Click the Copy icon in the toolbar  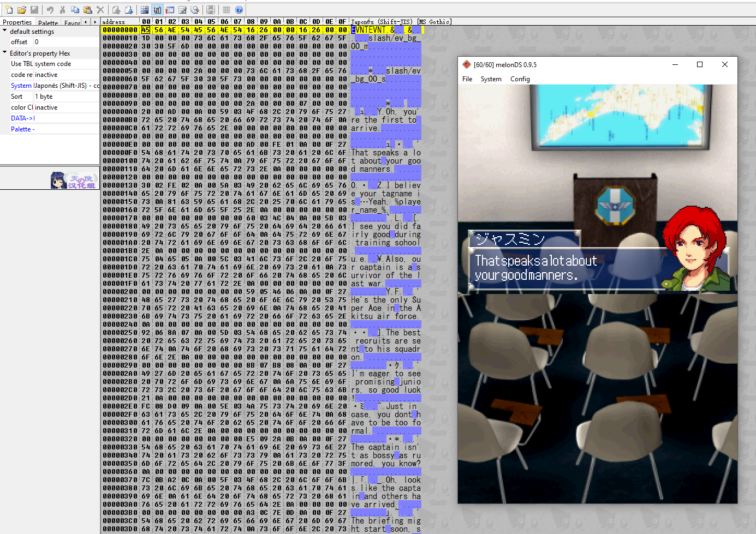tap(75, 10)
